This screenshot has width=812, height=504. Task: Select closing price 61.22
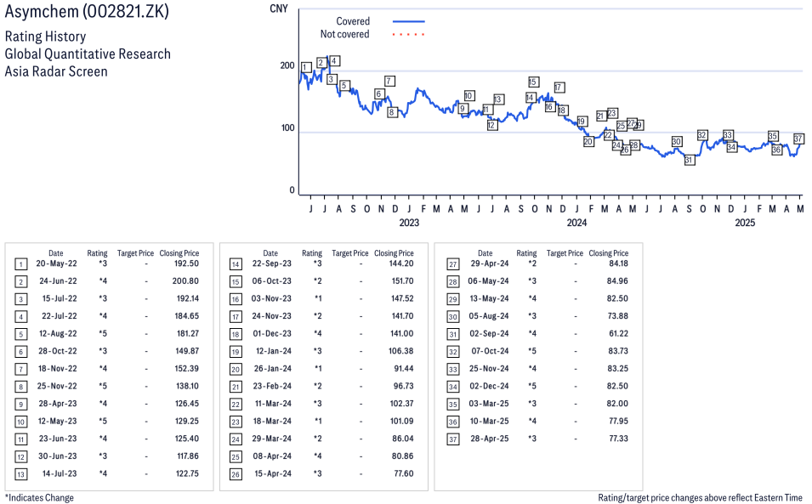point(618,333)
